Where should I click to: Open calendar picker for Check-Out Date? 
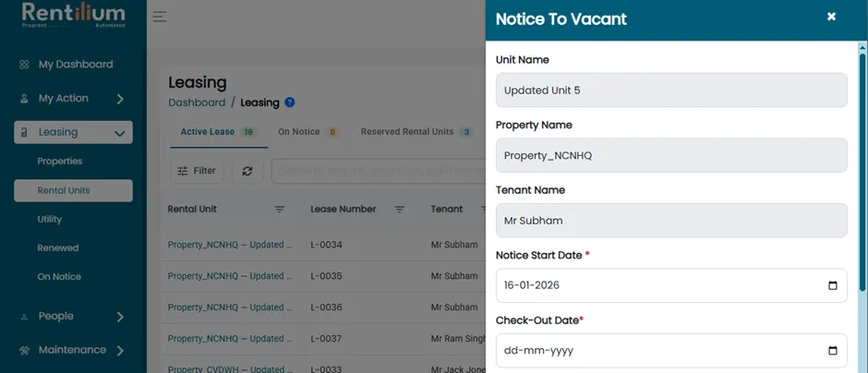[x=833, y=351]
